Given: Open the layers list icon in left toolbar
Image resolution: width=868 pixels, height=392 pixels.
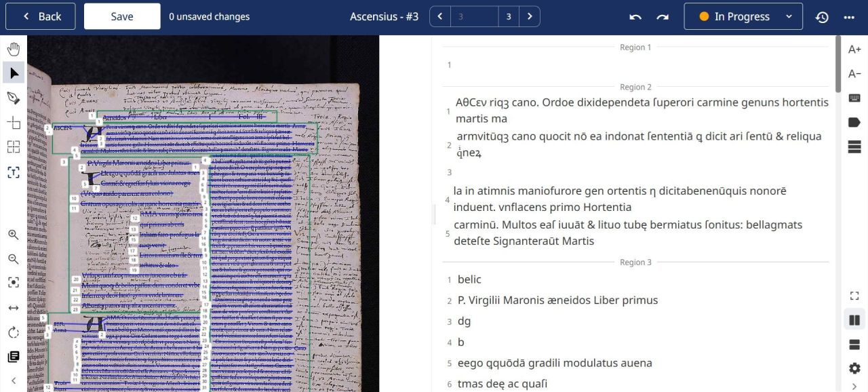Looking at the screenshot, I should point(14,357).
